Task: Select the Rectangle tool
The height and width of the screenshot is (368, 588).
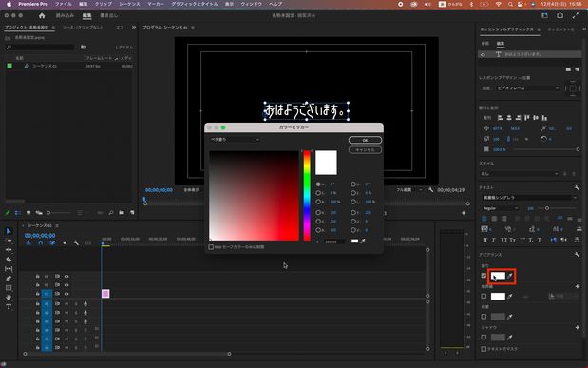Action: click(x=9, y=288)
